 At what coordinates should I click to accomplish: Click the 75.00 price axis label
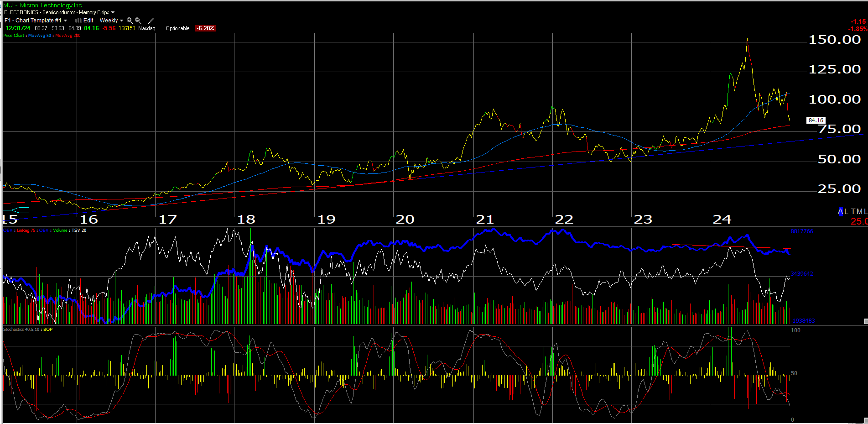(x=839, y=129)
